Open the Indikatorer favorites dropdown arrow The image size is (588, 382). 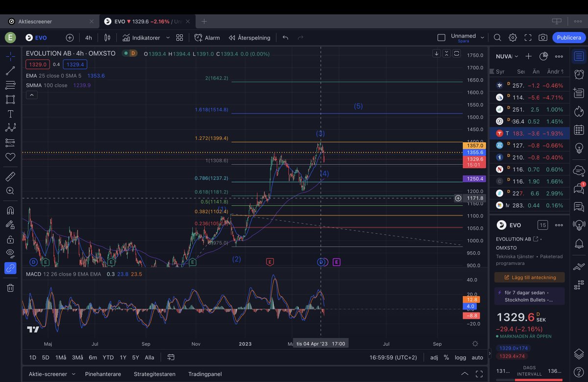(168, 38)
